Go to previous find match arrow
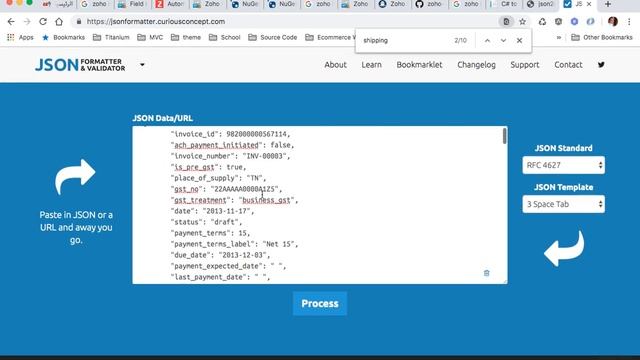Image resolution: width=640 pixels, height=360 pixels. [x=487, y=40]
